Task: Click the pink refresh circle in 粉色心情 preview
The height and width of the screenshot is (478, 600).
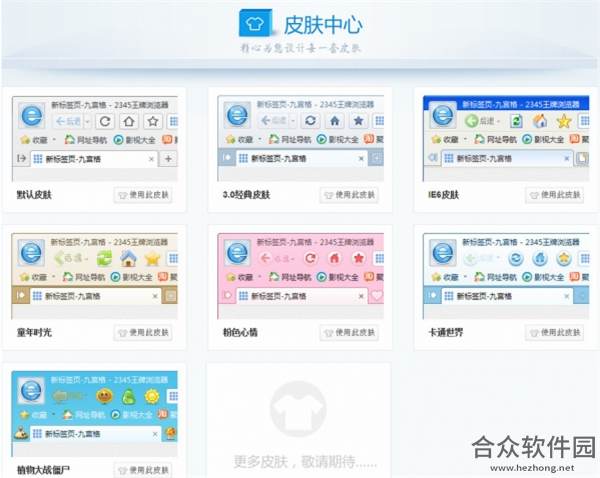Action: 310,258
